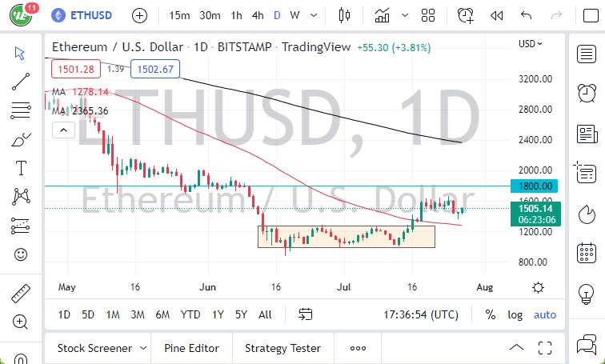Set chart range to YTD
Image resolution: width=605 pixels, height=364 pixels.
pos(190,314)
